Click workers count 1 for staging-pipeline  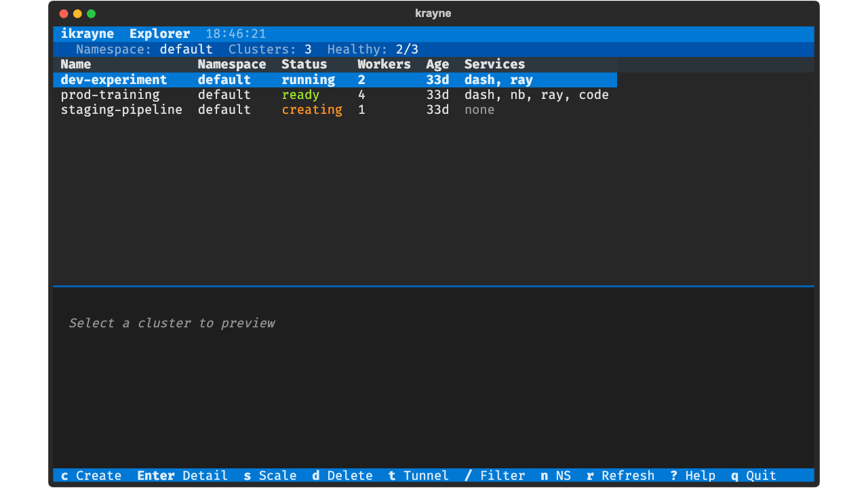(x=361, y=110)
